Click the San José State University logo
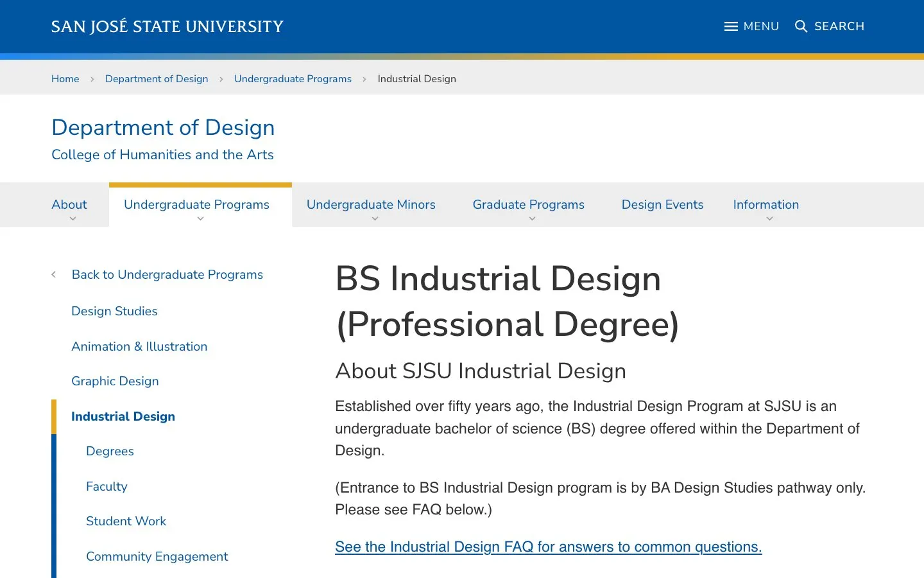924x578 pixels. pyautogui.click(x=167, y=26)
